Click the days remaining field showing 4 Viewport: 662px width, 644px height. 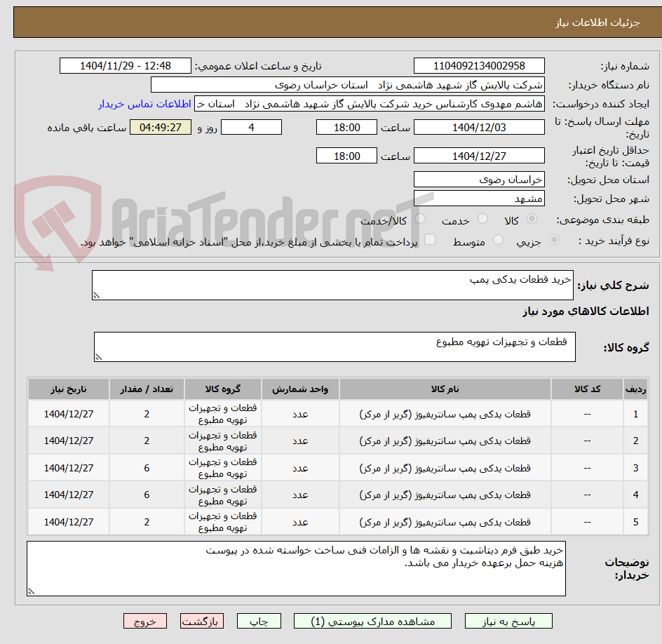coord(251,127)
